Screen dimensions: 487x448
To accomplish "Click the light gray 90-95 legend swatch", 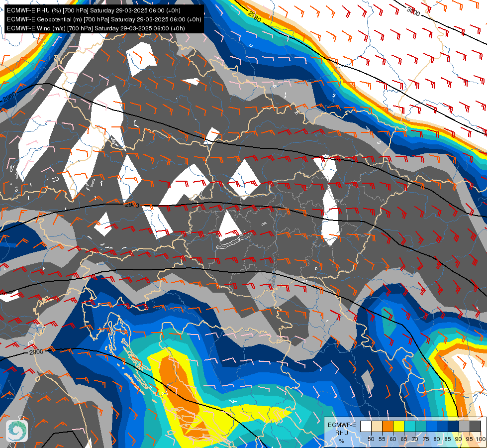I will click(464, 426).
